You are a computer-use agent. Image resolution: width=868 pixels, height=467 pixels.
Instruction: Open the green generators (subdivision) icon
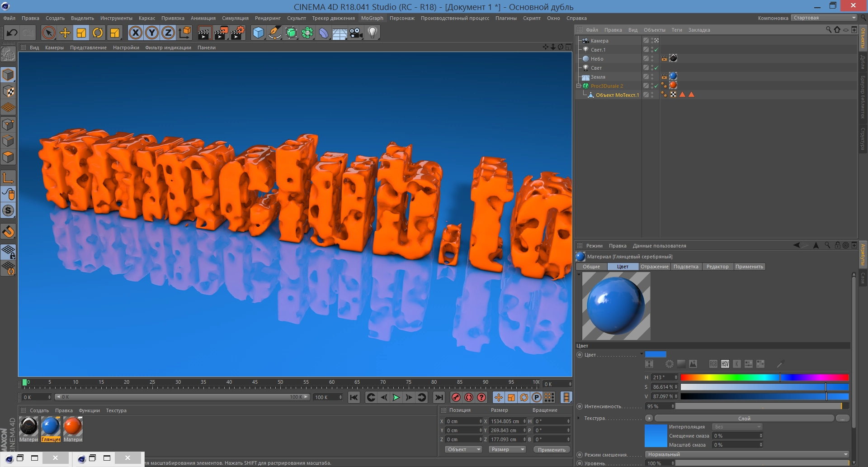291,33
